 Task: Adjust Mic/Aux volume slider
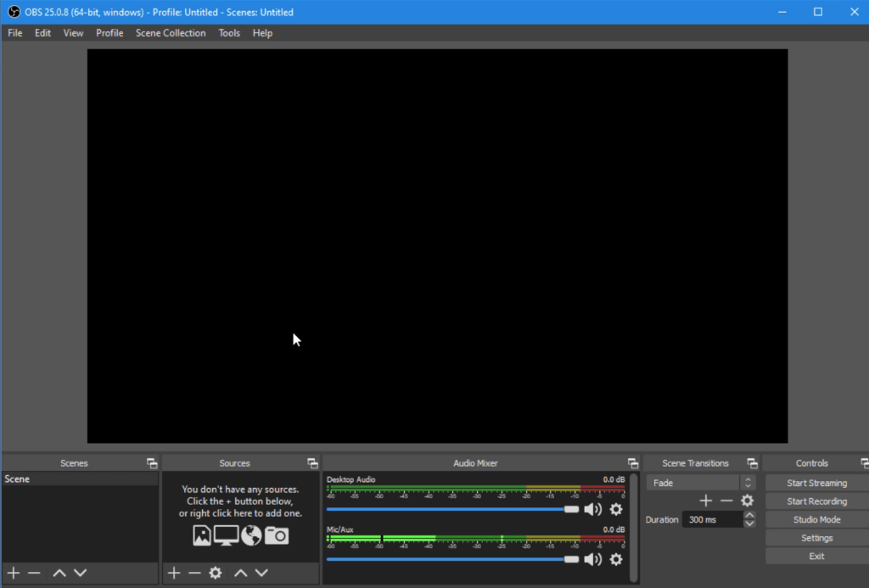452,559
